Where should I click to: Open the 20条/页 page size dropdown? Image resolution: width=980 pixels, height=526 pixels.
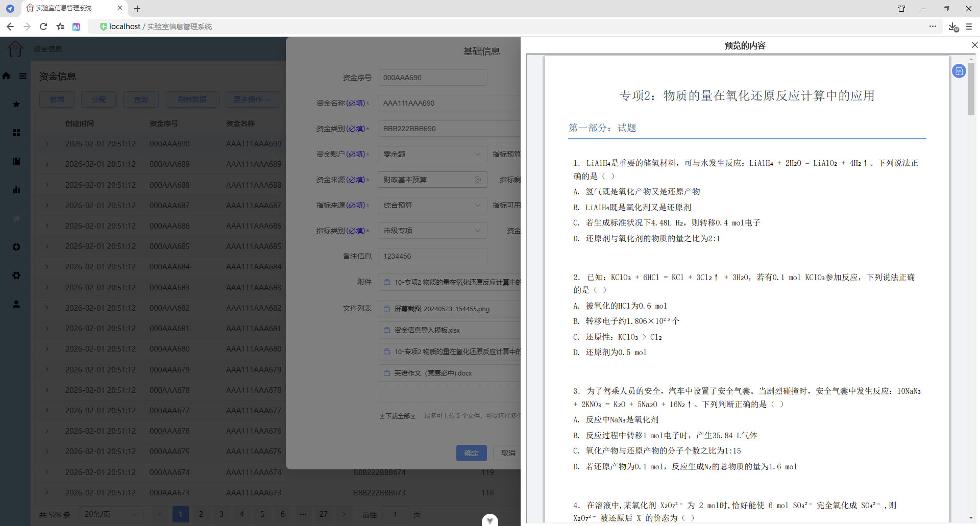pyautogui.click(x=111, y=514)
